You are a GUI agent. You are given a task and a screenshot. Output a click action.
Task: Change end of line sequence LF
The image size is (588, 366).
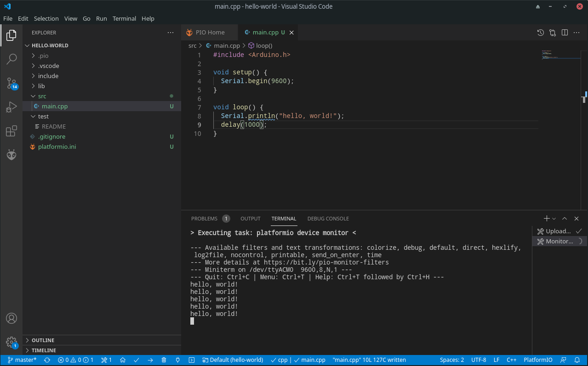(x=497, y=360)
